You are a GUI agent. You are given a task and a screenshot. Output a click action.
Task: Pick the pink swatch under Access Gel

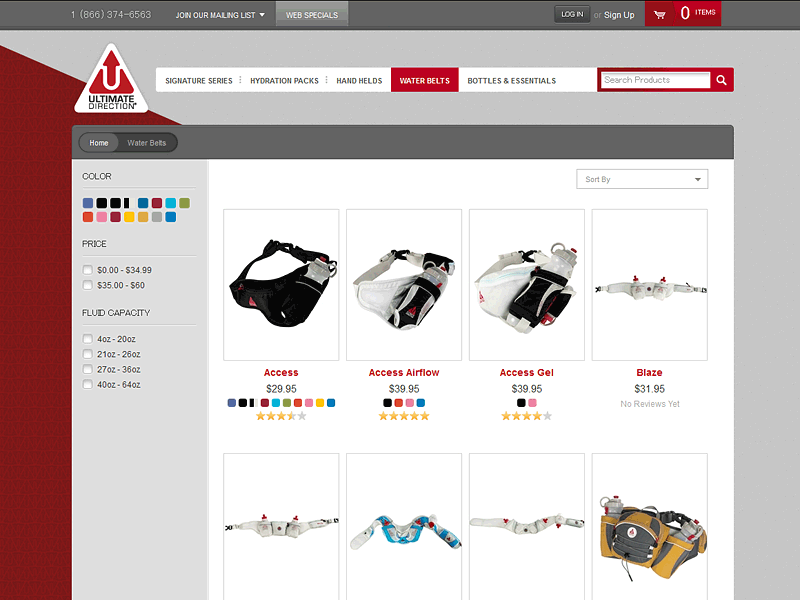[x=532, y=403]
